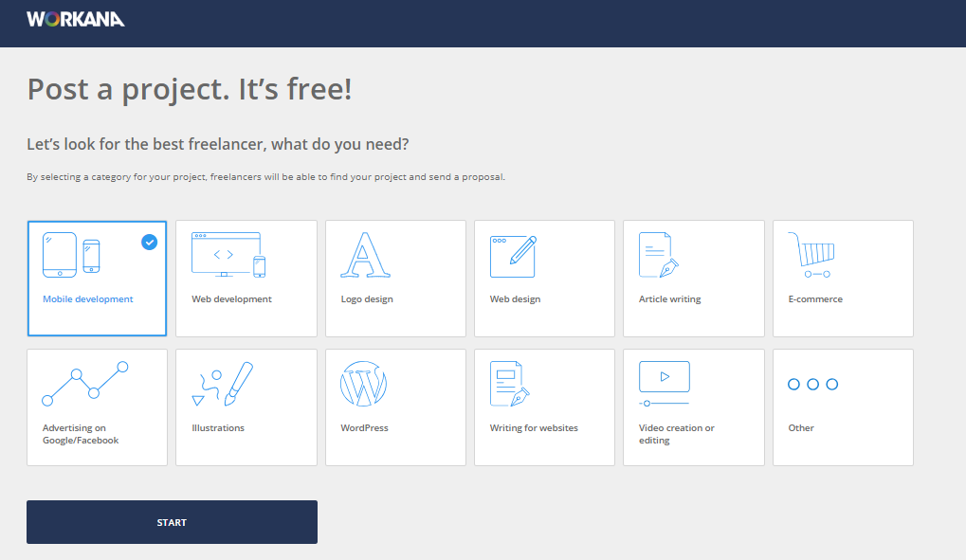The width and height of the screenshot is (966, 560).
Task: Select Advertising on Google/Facebook label
Action: (x=81, y=434)
